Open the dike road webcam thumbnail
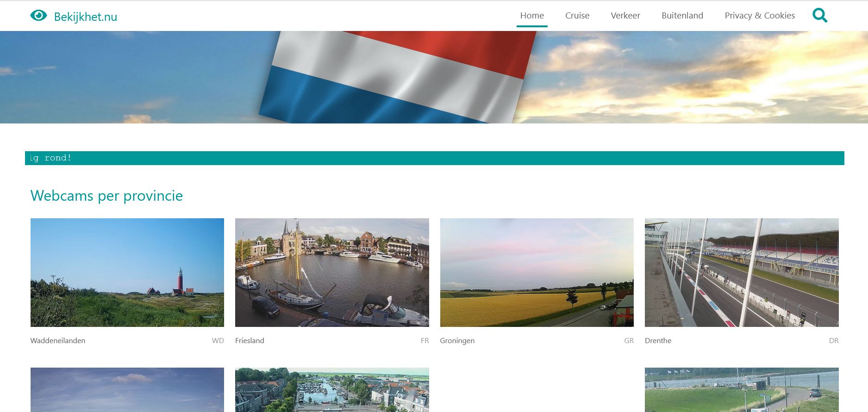Image resolution: width=868 pixels, height=412 pixels. point(742,390)
